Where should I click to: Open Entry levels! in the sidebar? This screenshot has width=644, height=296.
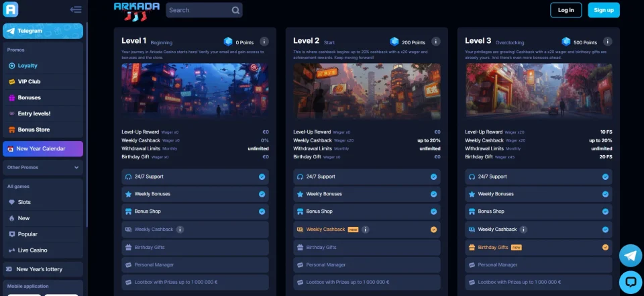(x=43, y=113)
